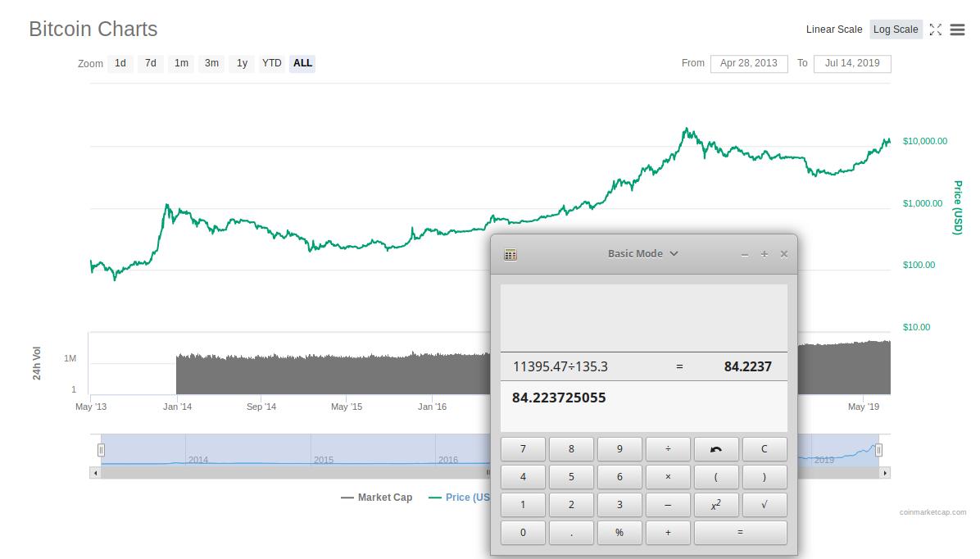Click the calculator decimal point key
Screen dimensions: 980x559
pyautogui.click(x=571, y=533)
